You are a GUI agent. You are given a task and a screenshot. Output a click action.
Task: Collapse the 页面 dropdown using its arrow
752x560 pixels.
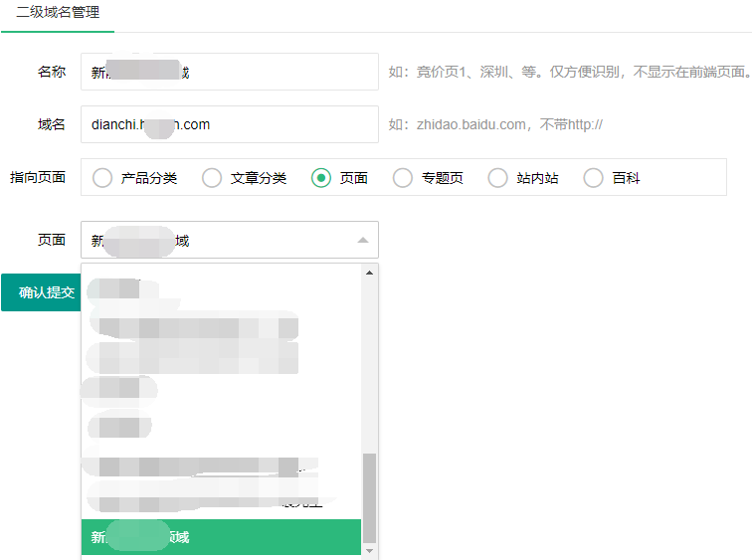coord(362,240)
